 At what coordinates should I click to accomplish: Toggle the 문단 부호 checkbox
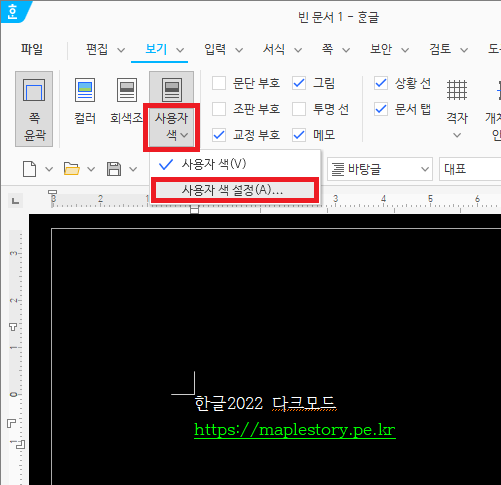click(219, 83)
